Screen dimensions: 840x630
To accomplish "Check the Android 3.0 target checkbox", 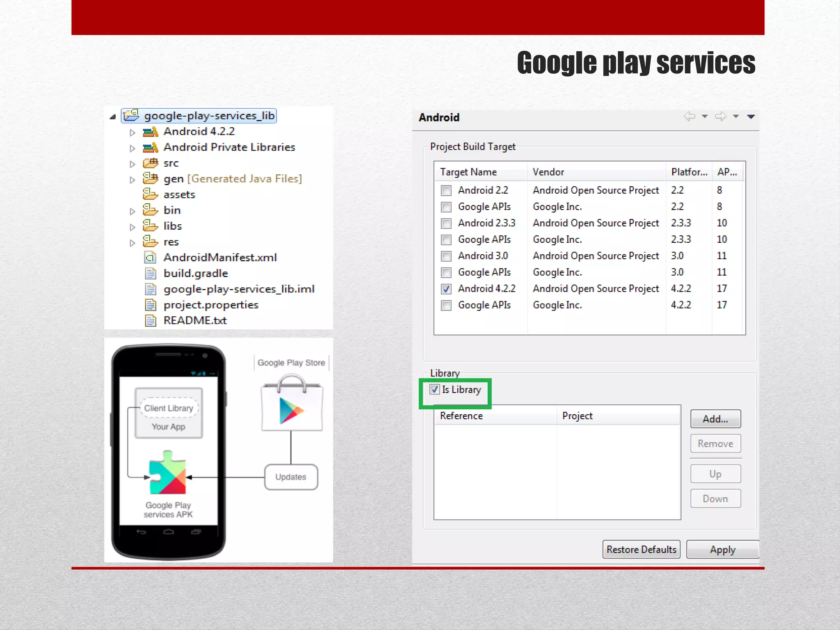I will pyautogui.click(x=446, y=256).
